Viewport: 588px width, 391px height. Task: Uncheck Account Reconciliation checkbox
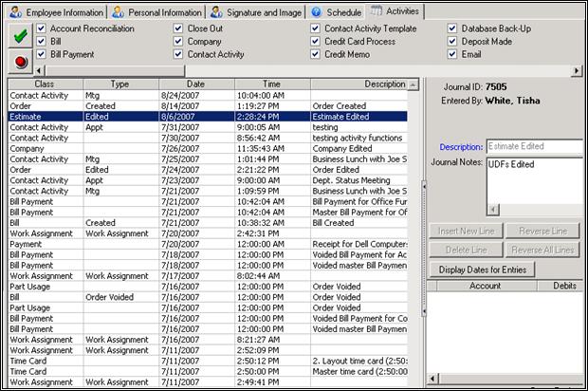click(41, 28)
